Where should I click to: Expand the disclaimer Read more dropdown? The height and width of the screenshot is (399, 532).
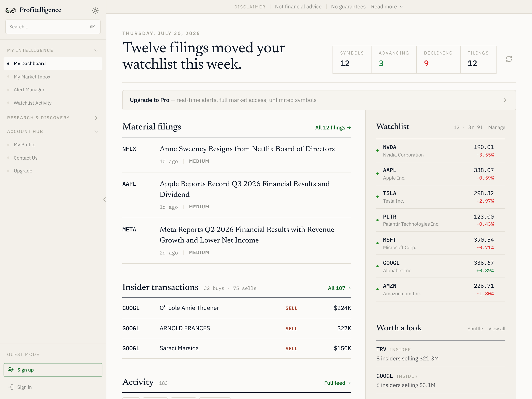pos(387,7)
